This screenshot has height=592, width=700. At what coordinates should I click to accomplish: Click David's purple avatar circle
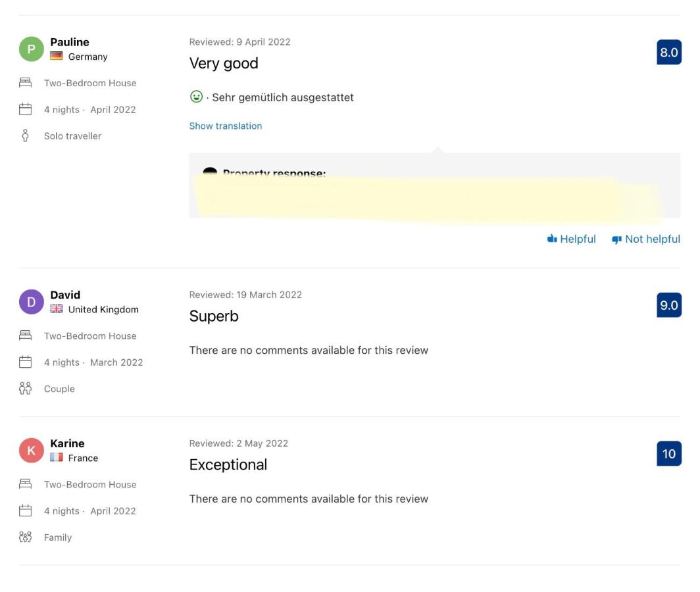(31, 302)
